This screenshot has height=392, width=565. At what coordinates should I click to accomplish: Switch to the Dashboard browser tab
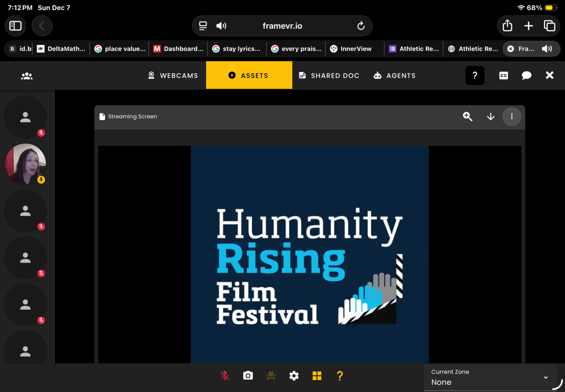coord(179,49)
